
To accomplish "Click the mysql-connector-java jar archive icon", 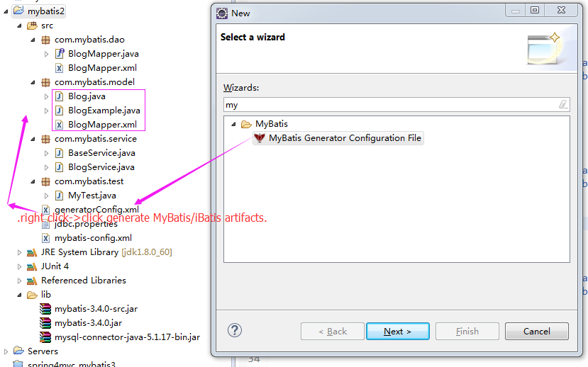I will (x=45, y=337).
